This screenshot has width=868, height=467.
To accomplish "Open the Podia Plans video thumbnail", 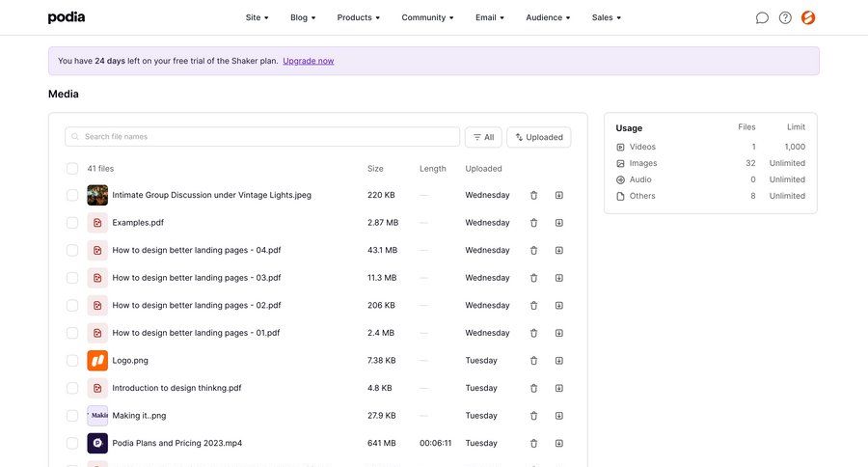I will (x=97, y=443).
